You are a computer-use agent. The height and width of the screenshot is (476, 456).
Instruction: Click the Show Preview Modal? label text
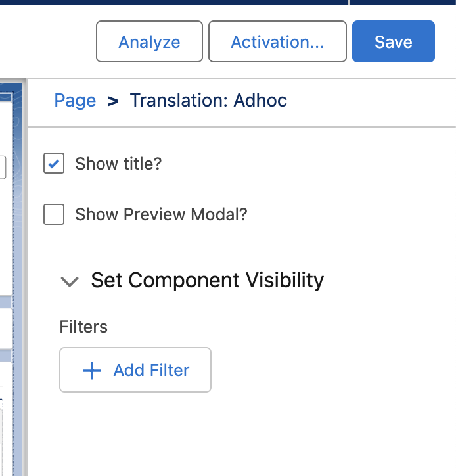click(161, 214)
